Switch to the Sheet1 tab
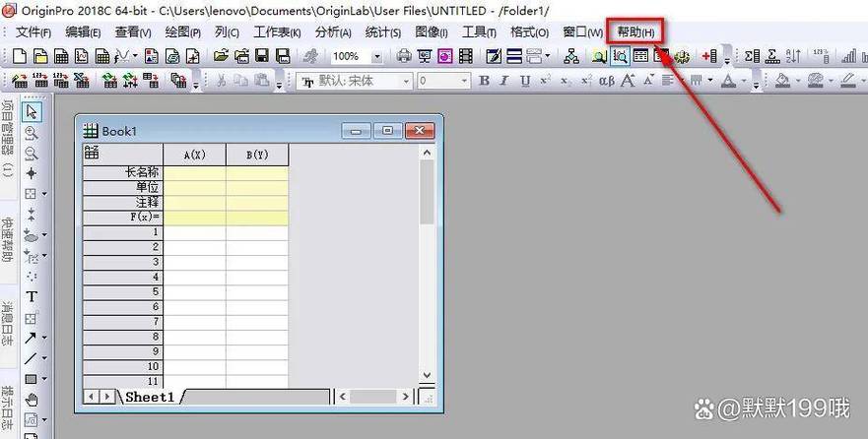The image size is (868, 439). (150, 397)
